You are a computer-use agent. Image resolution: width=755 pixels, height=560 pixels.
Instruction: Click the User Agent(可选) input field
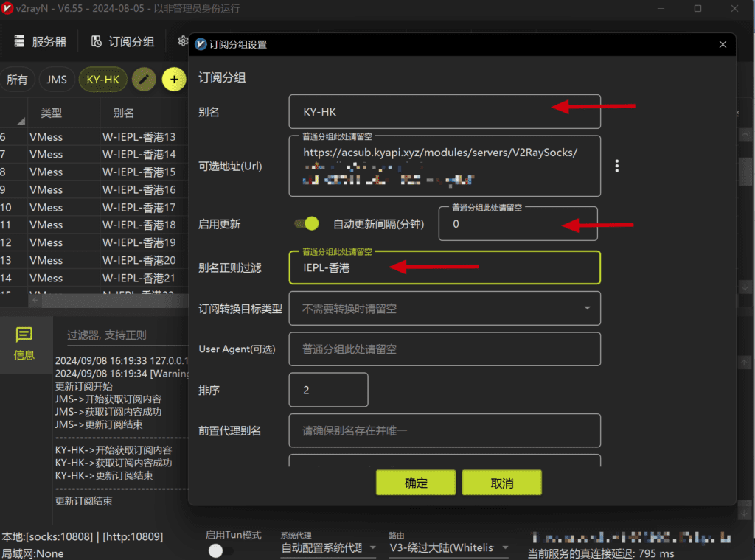[445, 349]
